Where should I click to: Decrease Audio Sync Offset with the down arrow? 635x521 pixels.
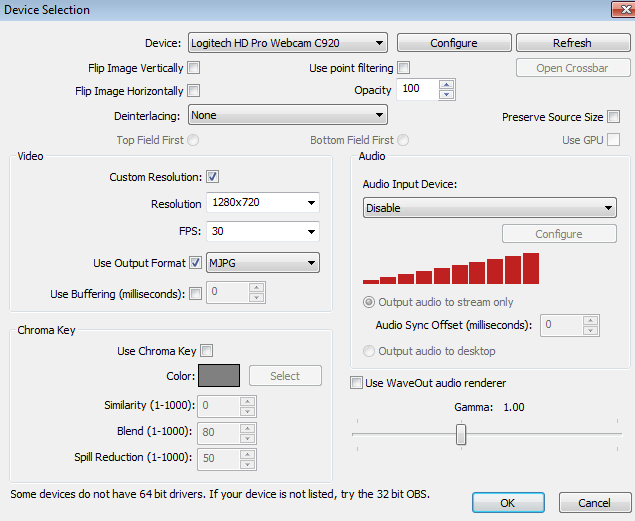pos(590,331)
